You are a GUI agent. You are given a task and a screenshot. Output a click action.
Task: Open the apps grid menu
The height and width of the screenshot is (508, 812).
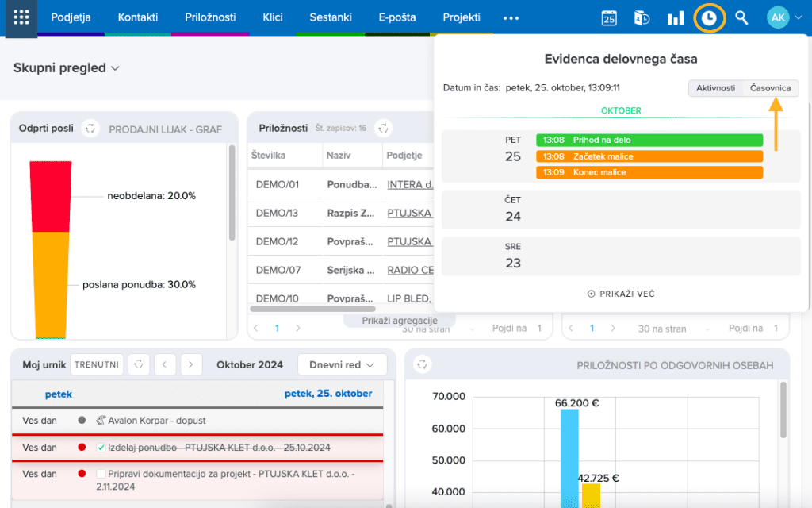click(21, 17)
